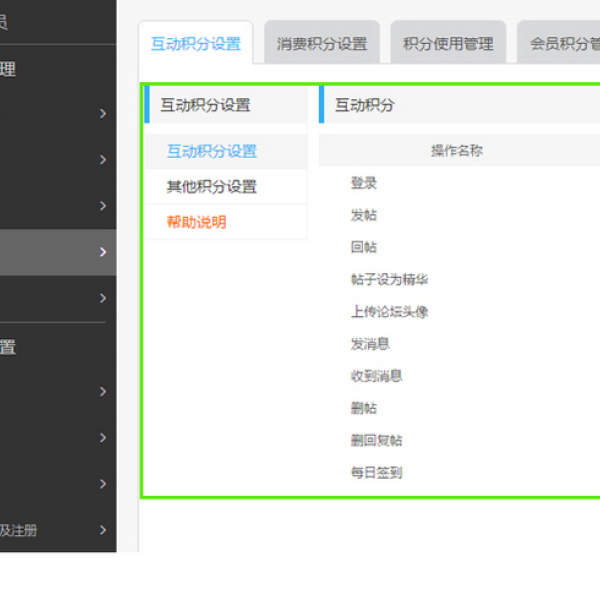Select the 互动积分设置 tab at top

[196, 44]
